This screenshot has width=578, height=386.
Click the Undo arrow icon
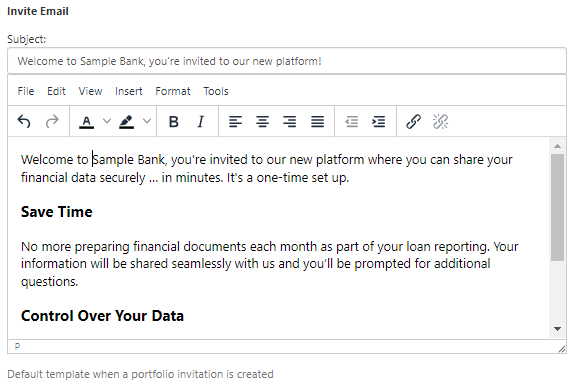coord(24,121)
